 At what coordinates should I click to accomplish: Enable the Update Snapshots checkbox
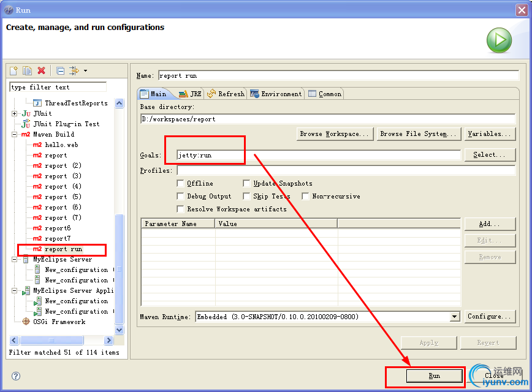click(x=246, y=184)
